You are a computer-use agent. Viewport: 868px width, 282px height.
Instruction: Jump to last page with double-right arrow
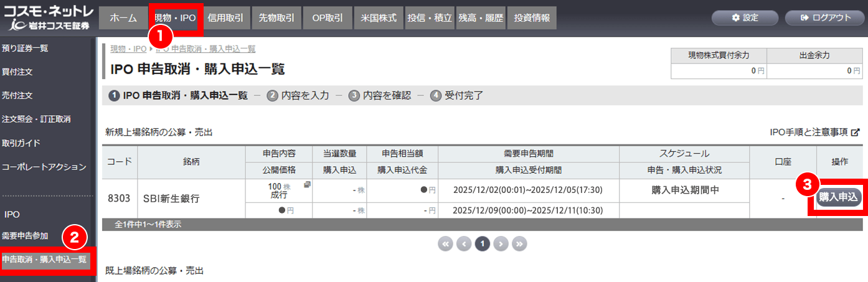(519, 244)
